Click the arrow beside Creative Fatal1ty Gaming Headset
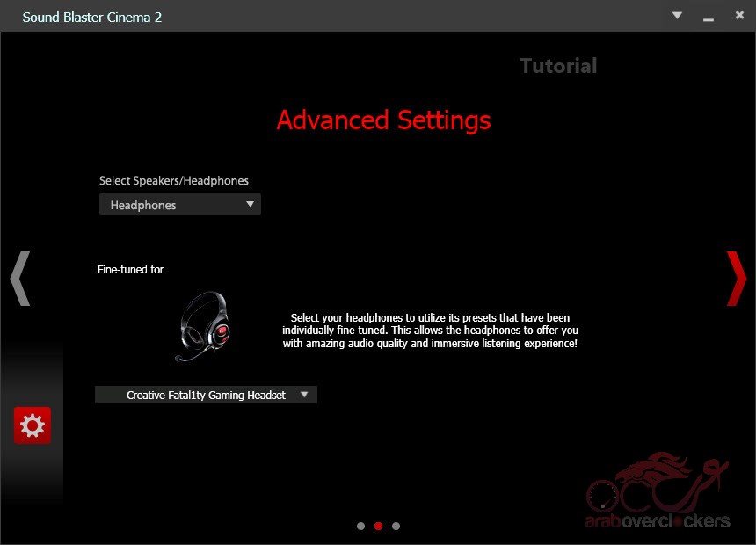This screenshot has width=756, height=545. click(x=304, y=395)
